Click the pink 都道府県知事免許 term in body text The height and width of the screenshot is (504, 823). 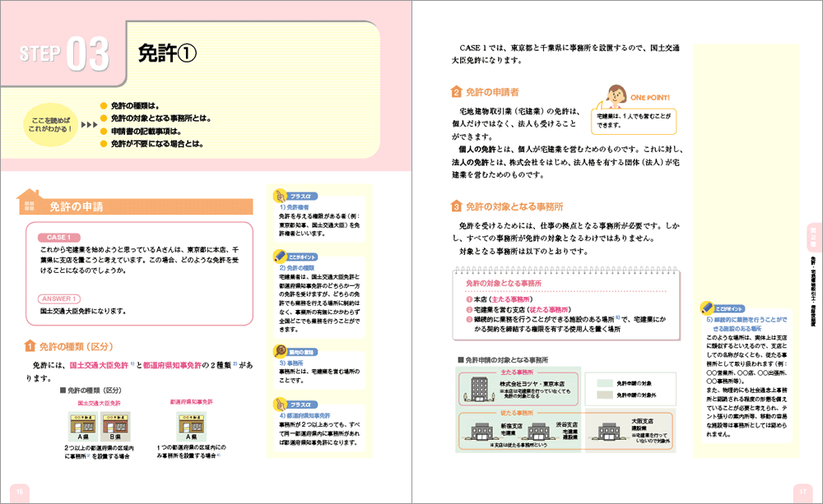coord(172,365)
